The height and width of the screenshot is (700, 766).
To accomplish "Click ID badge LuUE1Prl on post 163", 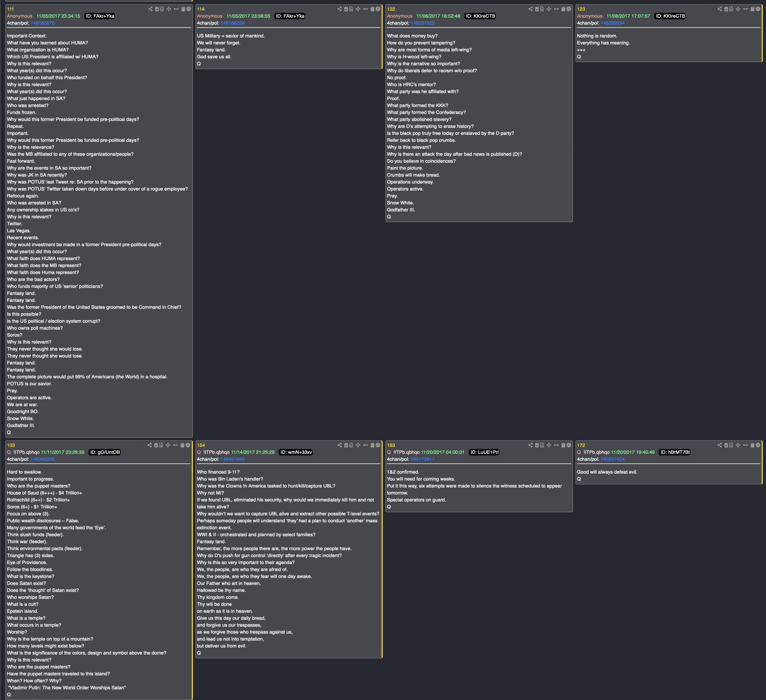I will 484,452.
